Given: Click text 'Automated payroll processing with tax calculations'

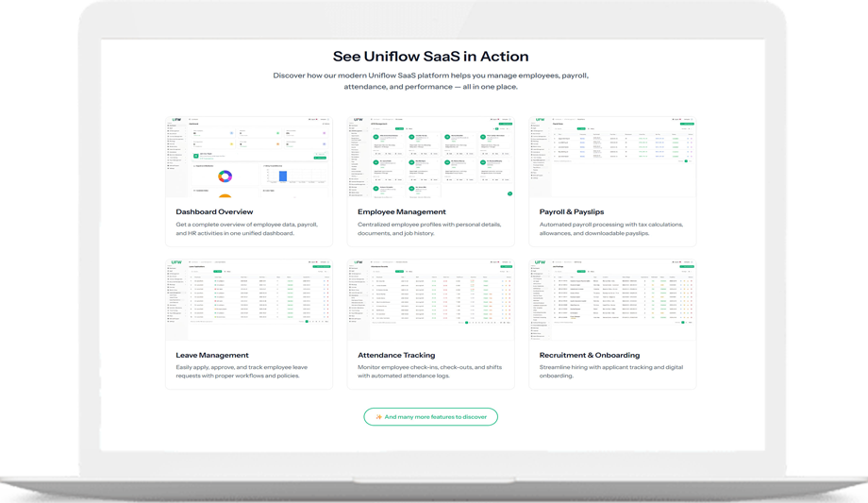Looking at the screenshot, I should point(611,225).
